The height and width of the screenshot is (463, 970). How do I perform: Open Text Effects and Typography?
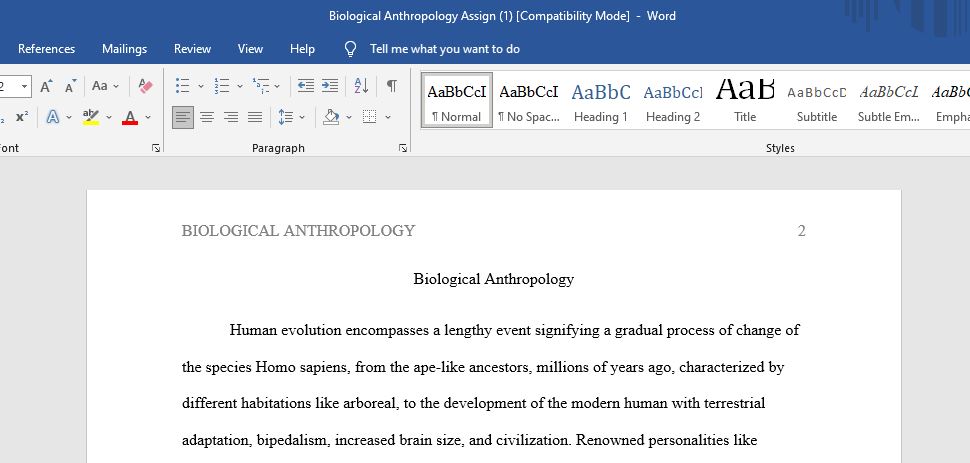click(x=53, y=116)
